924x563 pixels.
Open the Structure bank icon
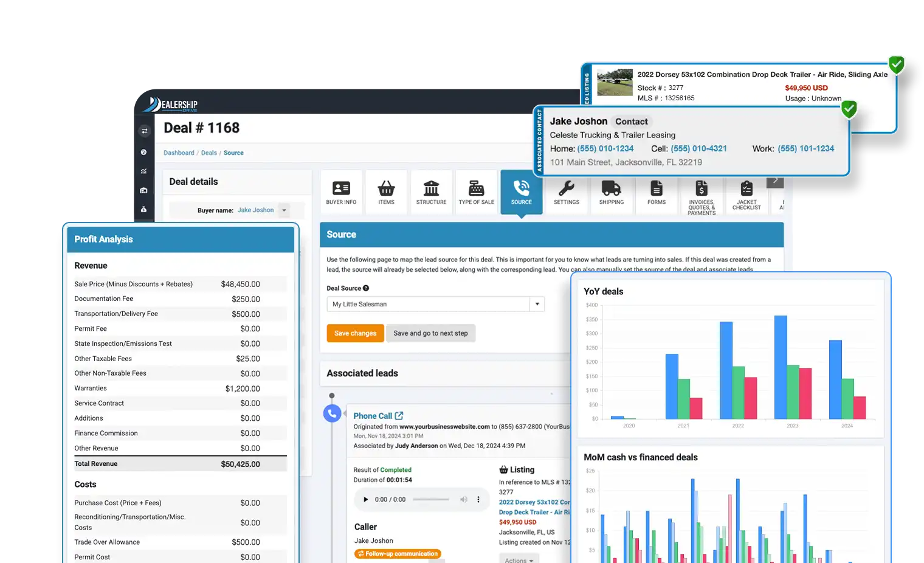[x=431, y=189]
